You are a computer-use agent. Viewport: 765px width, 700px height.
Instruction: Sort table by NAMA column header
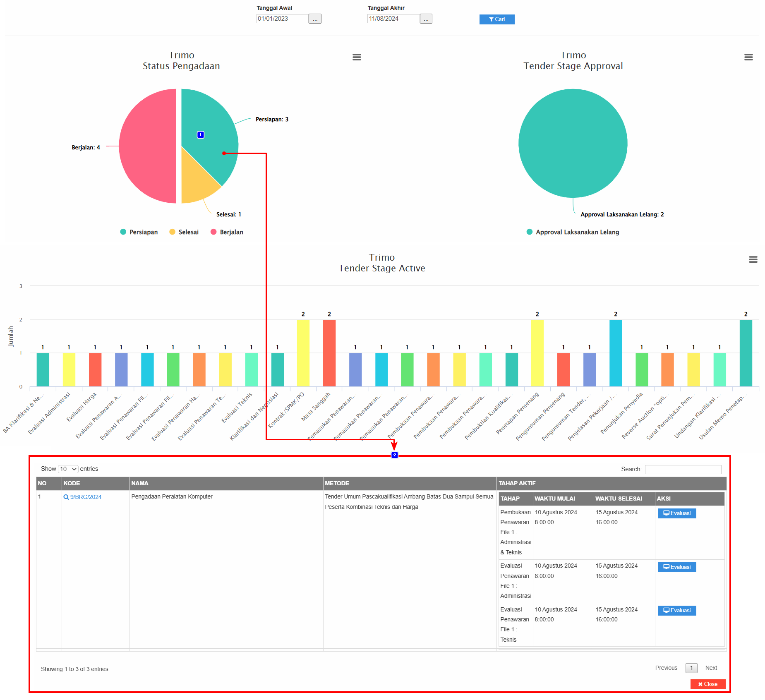(225, 483)
